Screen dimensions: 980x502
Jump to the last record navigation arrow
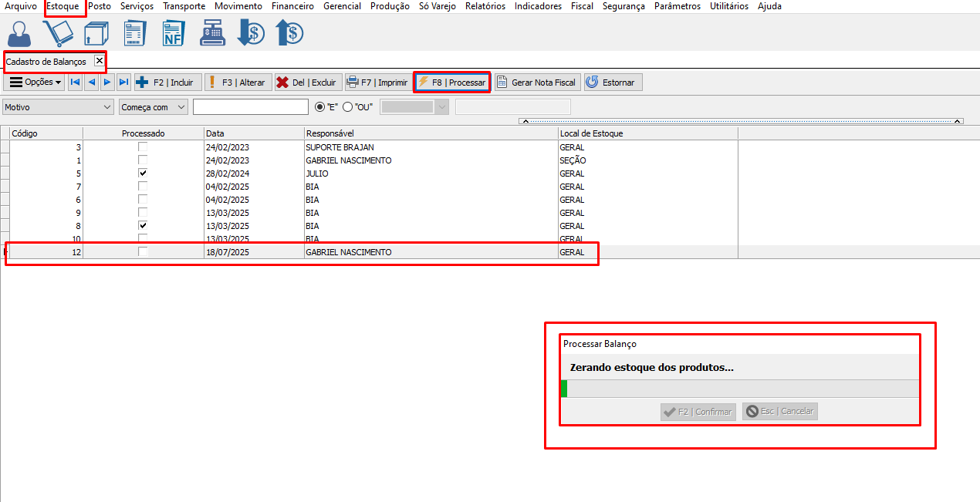point(123,83)
